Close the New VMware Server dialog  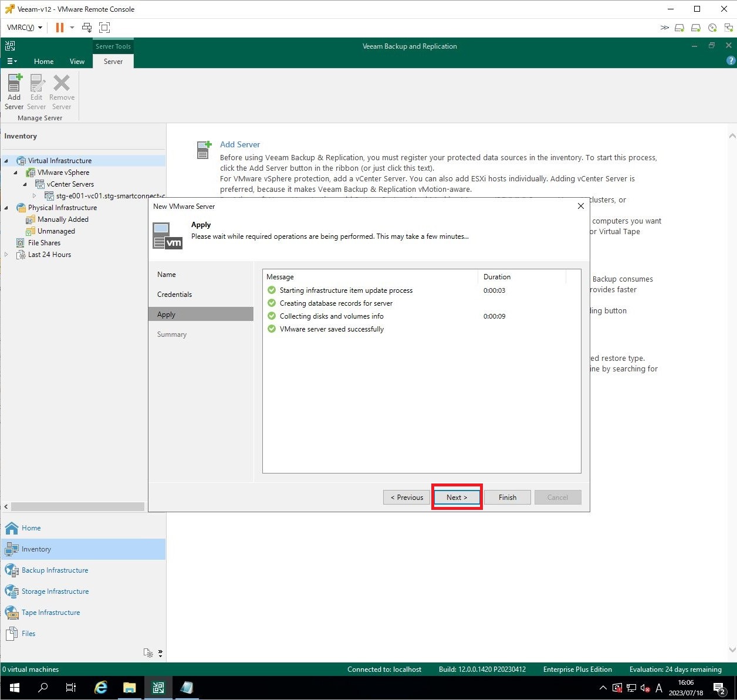point(580,206)
